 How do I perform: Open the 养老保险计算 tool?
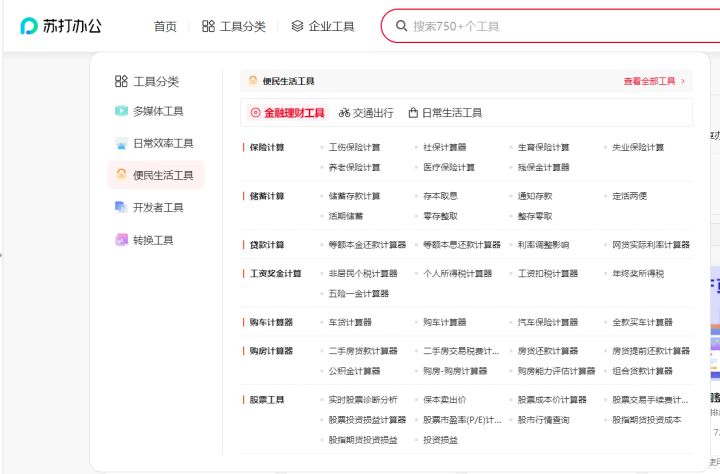[x=354, y=167]
